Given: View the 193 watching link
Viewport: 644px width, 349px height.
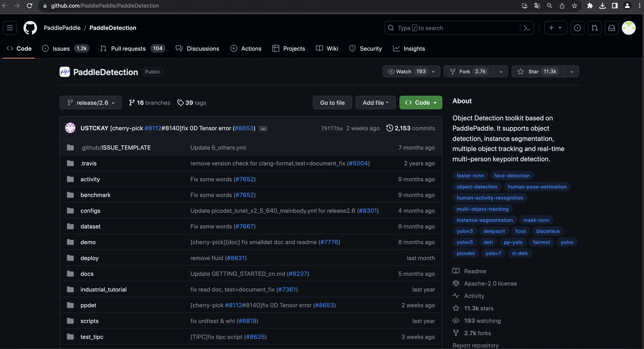Looking at the screenshot, I should (x=476, y=321).
